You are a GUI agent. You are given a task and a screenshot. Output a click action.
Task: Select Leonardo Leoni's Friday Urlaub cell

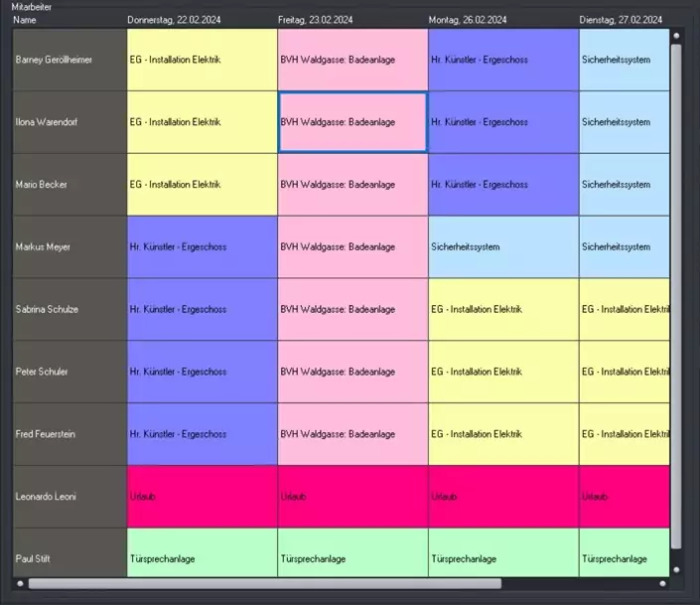click(352, 497)
